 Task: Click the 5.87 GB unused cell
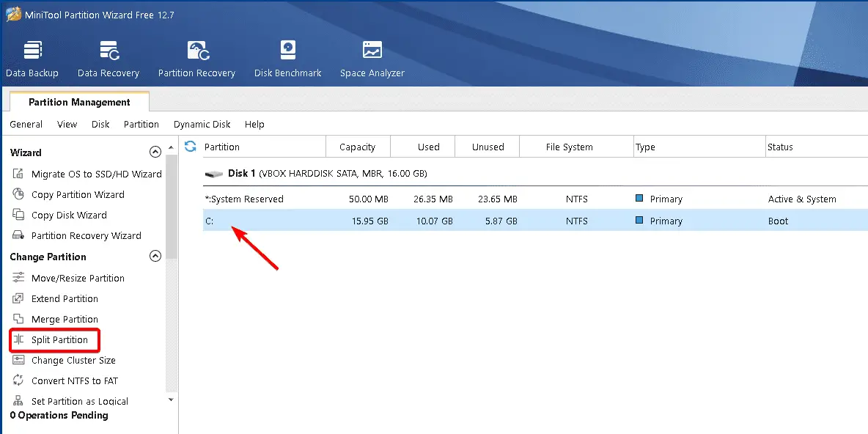(501, 221)
